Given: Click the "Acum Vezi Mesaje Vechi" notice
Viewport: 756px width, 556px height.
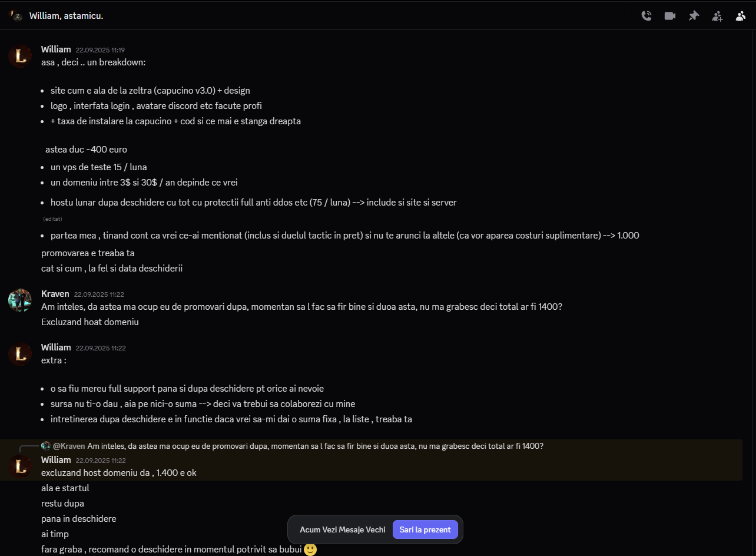Looking at the screenshot, I should click(x=342, y=529).
